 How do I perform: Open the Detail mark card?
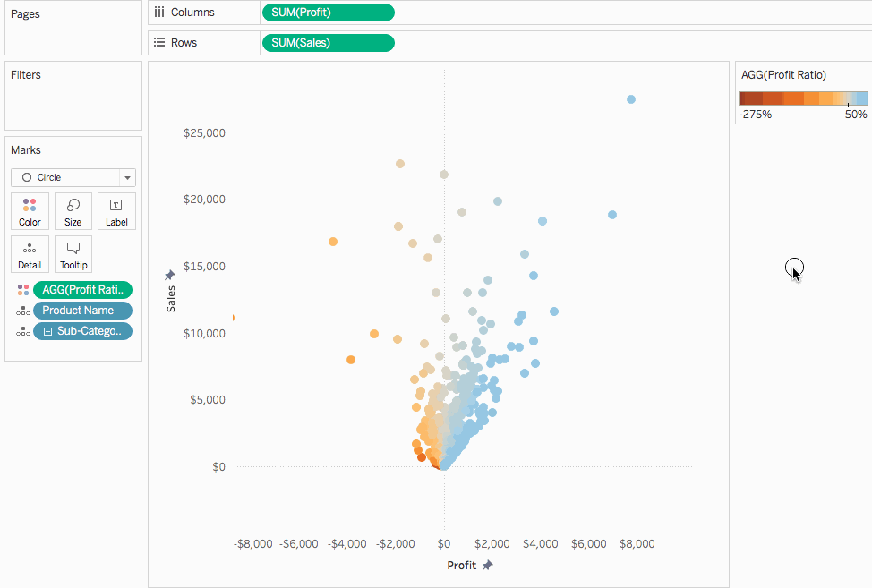click(x=30, y=254)
